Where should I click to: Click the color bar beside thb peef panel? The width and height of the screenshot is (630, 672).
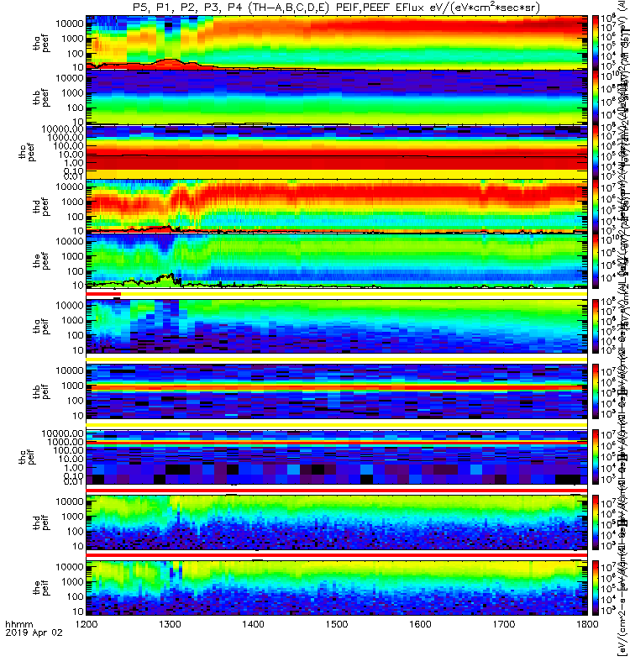tap(596, 97)
